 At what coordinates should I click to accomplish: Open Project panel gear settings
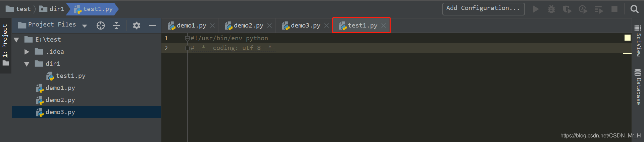pos(137,26)
